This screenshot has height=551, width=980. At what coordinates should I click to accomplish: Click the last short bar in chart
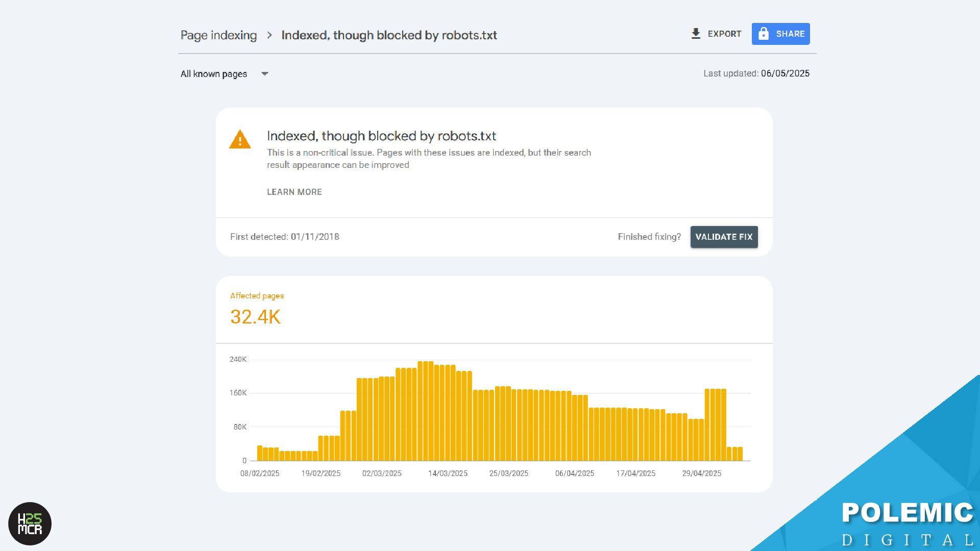click(x=740, y=454)
